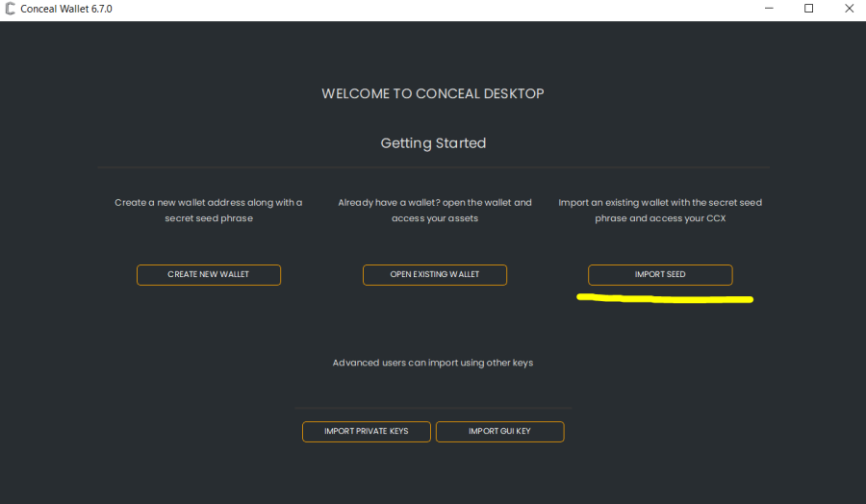
Task: Select the Import GUI Key button
Action: point(499,432)
